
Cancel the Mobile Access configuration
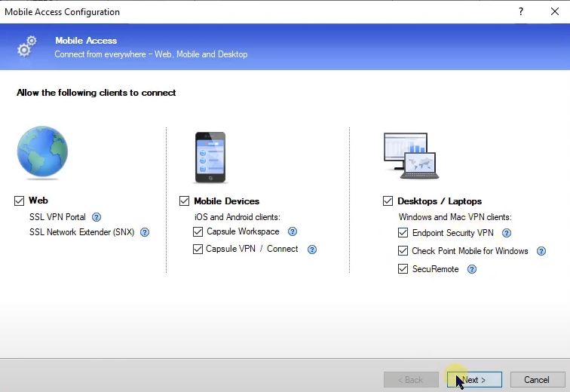pyautogui.click(x=538, y=380)
